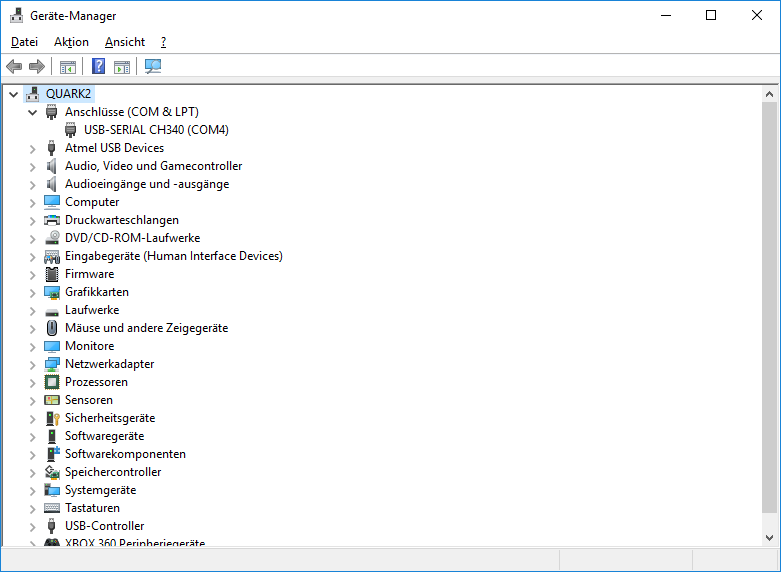This screenshot has width=781, height=572.
Task: Click the Grafikkarten display adapter icon
Action: click(52, 292)
